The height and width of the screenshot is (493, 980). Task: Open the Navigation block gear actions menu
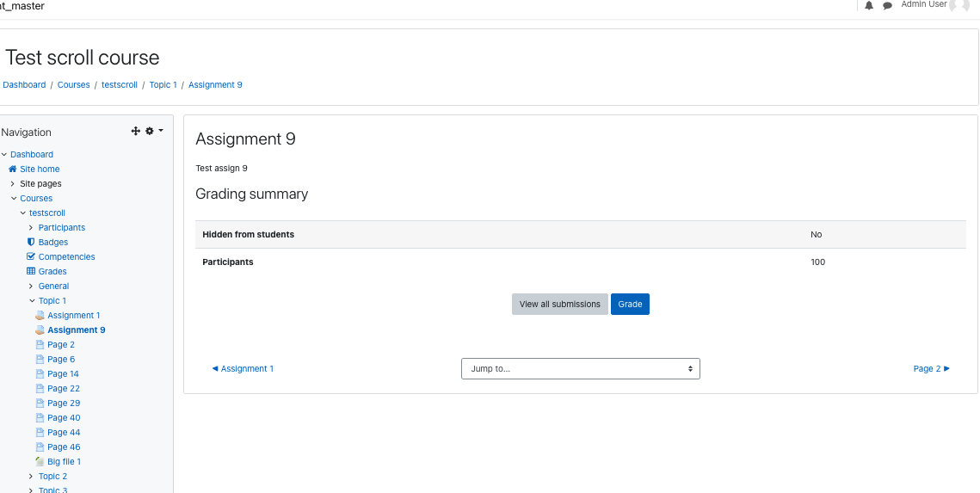154,132
